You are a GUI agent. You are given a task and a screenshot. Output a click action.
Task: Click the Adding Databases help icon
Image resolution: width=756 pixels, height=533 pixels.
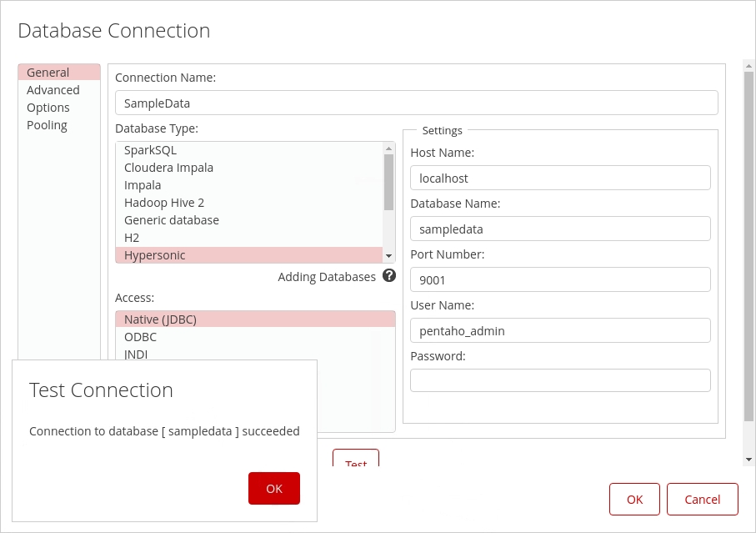point(388,276)
